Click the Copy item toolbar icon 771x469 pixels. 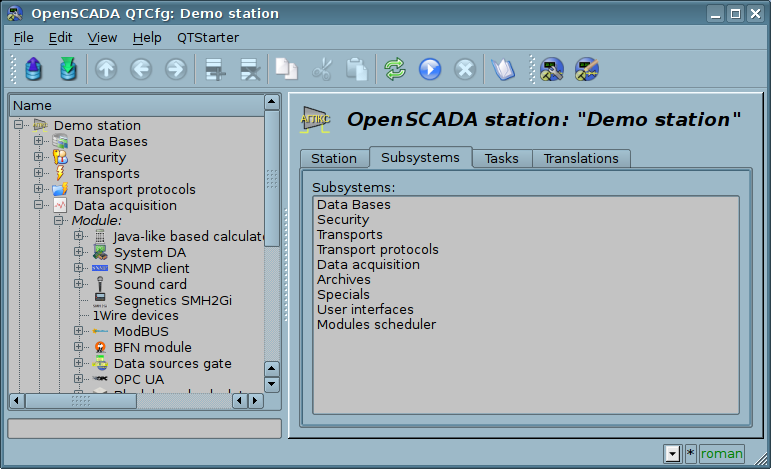[x=286, y=69]
